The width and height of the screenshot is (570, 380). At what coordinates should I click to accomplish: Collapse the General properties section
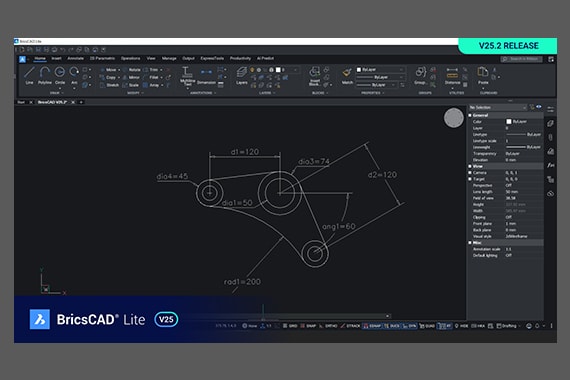(x=470, y=115)
